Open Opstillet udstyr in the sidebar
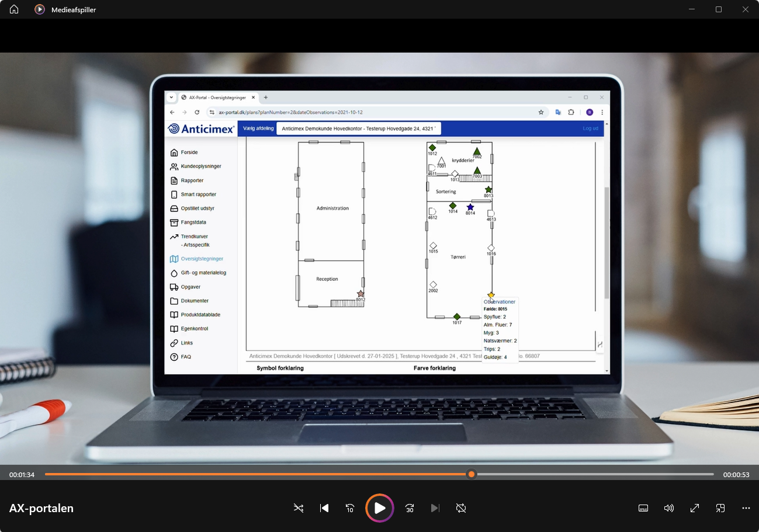Viewport: 759px width, 532px height. 197,208
